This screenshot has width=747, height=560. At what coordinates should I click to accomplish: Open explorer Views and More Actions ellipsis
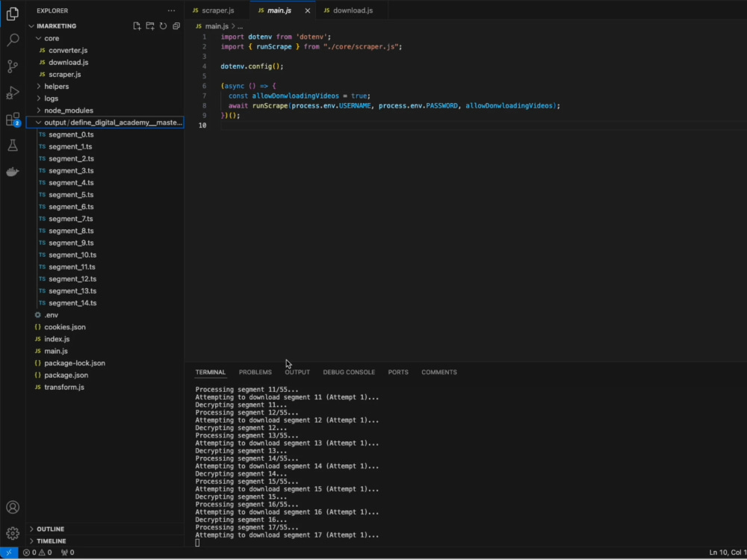tap(172, 10)
